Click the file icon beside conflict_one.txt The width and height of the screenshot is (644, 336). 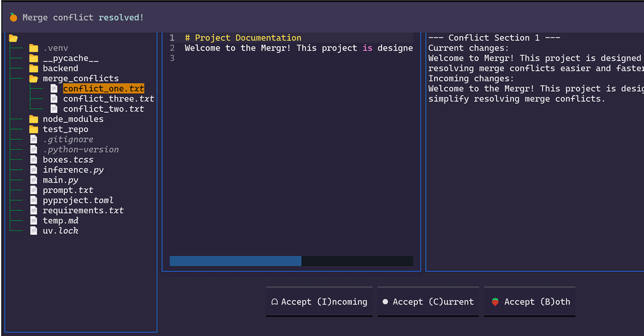(x=54, y=89)
